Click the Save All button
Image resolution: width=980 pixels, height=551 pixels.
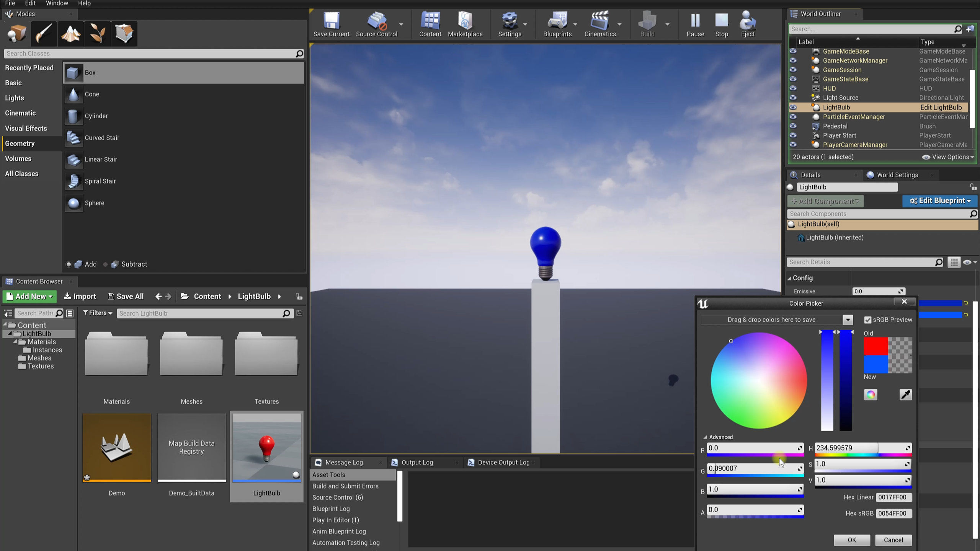coord(126,297)
